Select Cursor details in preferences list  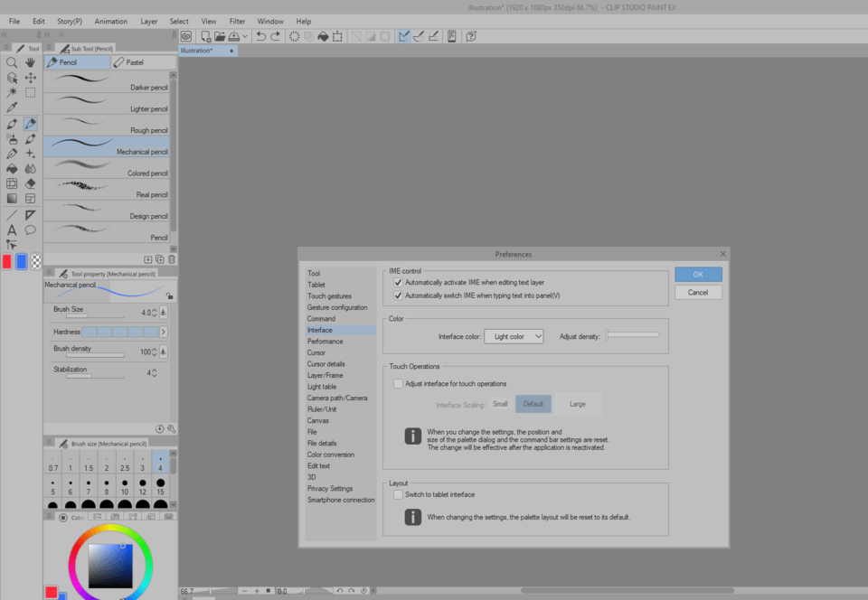325,364
